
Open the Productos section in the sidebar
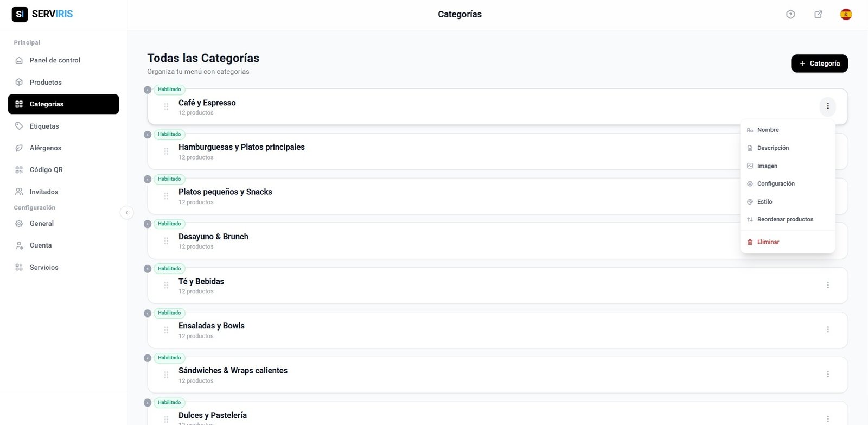coord(46,82)
